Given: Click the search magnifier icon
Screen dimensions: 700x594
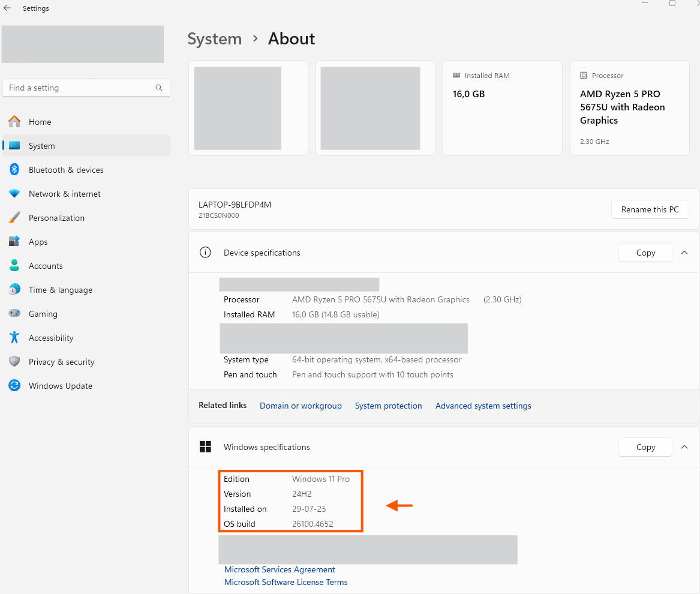Looking at the screenshot, I should pyautogui.click(x=158, y=88).
